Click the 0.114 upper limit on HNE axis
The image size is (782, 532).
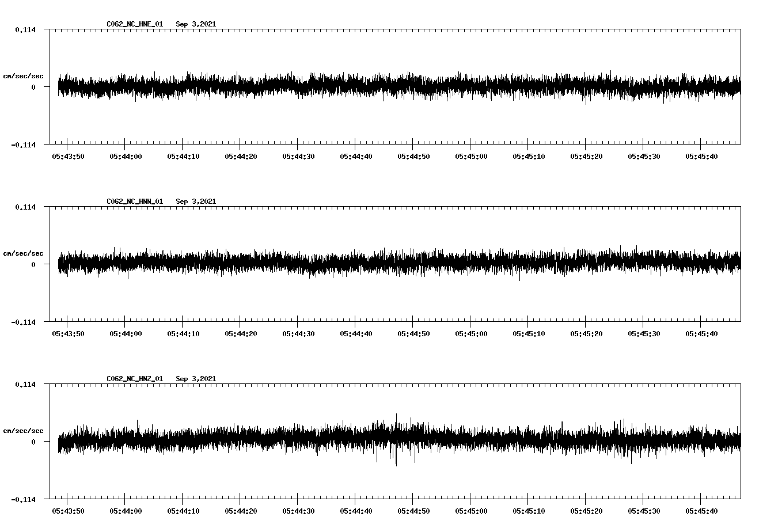[x=25, y=29]
